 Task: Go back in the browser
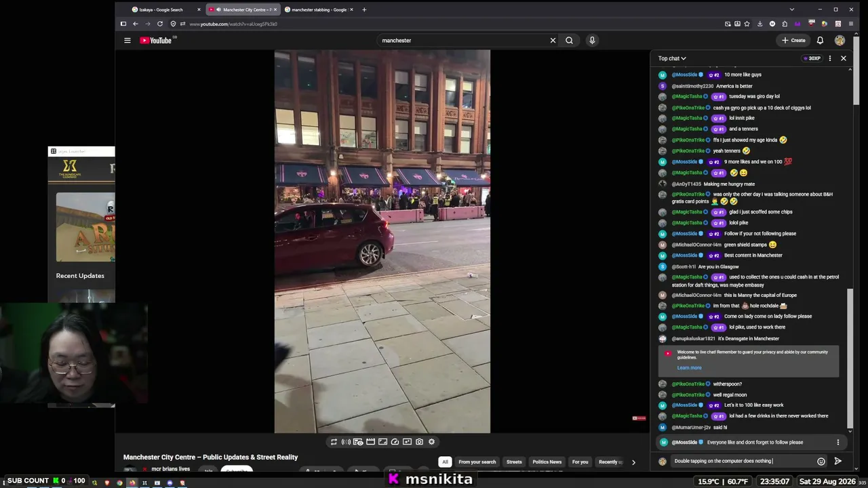(135, 24)
